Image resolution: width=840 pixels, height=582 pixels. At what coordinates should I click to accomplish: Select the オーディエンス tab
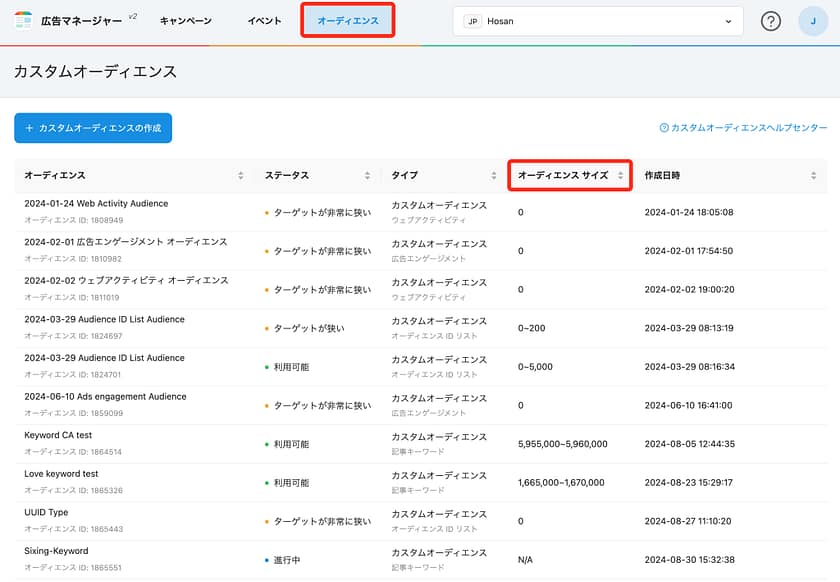point(347,21)
